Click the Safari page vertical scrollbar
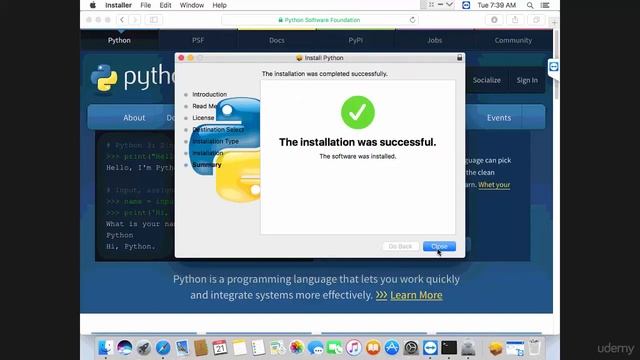640x360 pixels. [556, 65]
